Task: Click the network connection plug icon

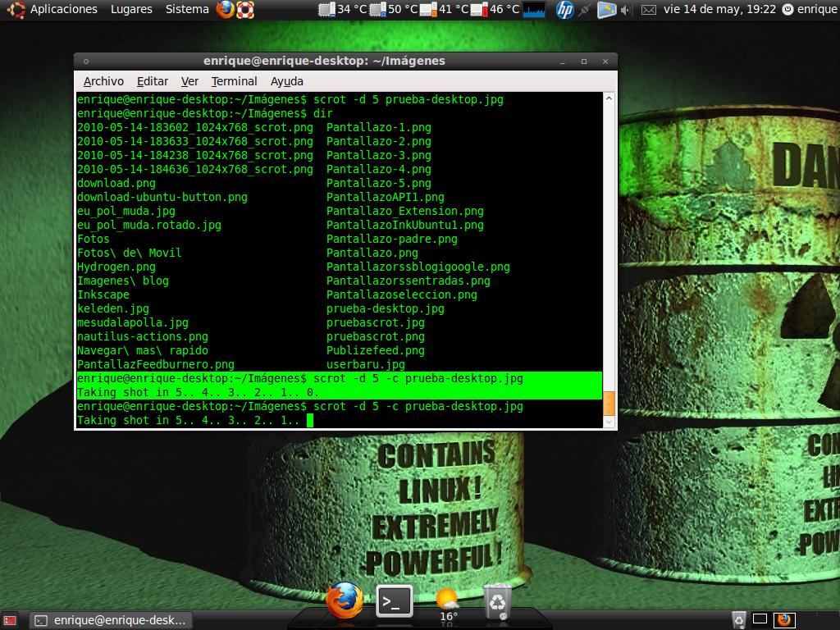Action: [585, 9]
